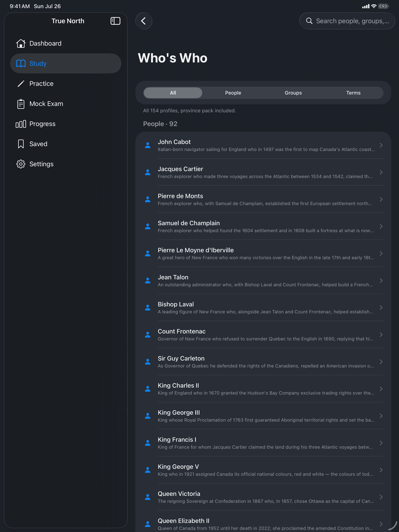Focus the Search people, groups field
This screenshot has height=532, width=399.
point(347,21)
